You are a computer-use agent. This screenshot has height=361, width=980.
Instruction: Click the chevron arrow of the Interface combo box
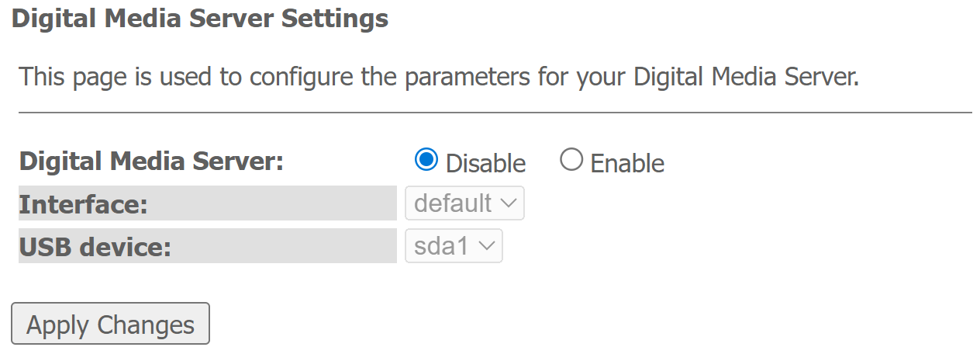(509, 203)
